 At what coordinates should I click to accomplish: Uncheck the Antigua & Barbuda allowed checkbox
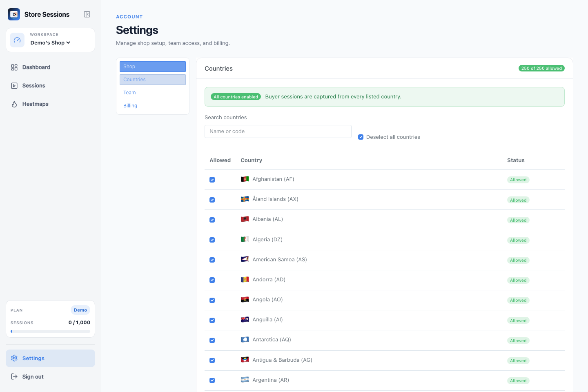point(212,360)
